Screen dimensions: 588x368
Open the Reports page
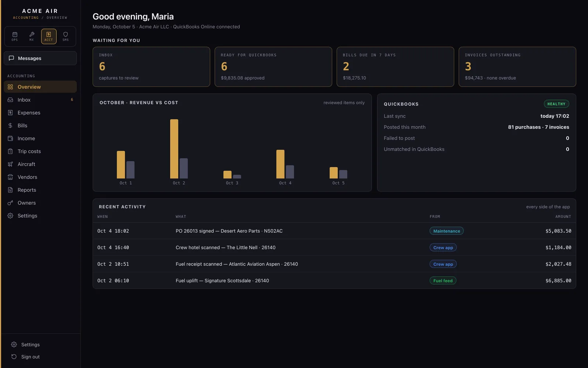(x=40, y=190)
